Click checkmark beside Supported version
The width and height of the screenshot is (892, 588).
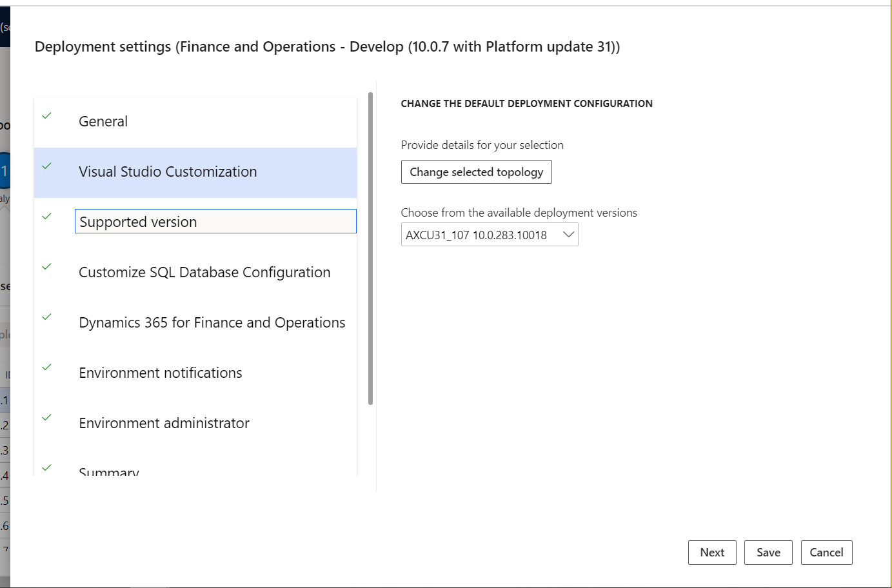click(46, 217)
